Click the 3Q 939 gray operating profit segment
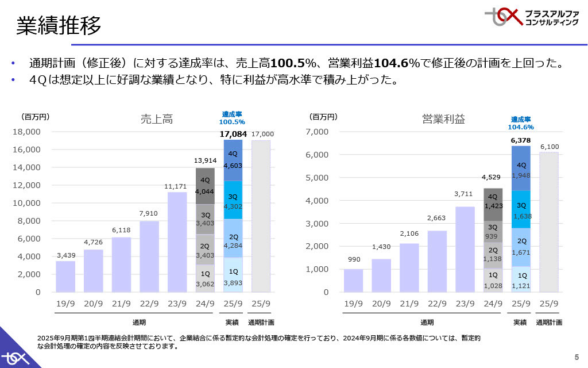 [x=493, y=232]
